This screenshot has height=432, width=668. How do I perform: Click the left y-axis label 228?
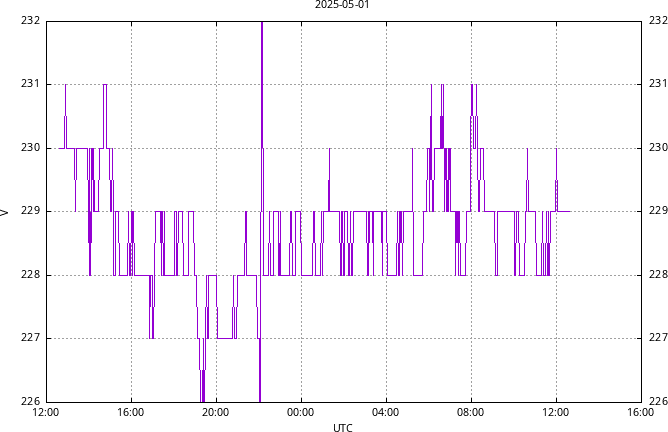pyautogui.click(x=30, y=274)
